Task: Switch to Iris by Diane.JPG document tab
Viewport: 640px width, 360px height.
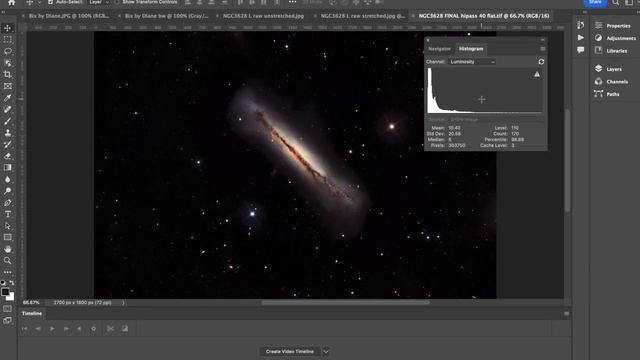Action: pos(69,16)
